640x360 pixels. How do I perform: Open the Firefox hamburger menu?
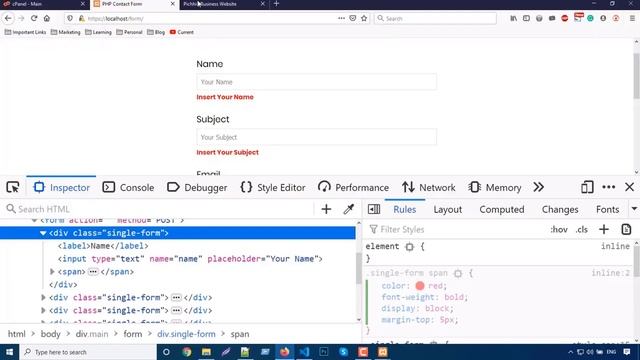[632, 18]
